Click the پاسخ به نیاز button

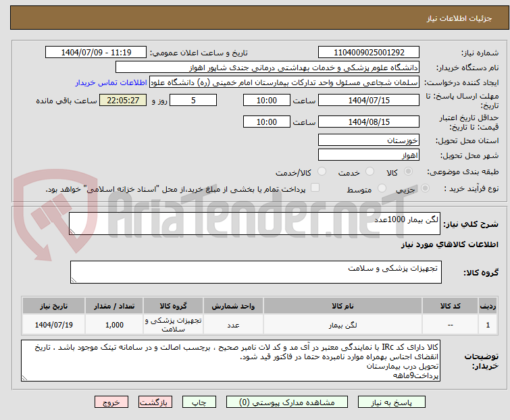tap(391, 402)
